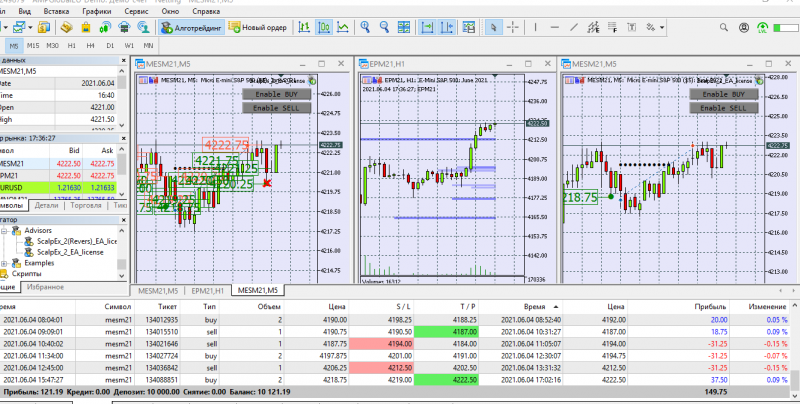Select candlestick chart type icon

click(323, 27)
